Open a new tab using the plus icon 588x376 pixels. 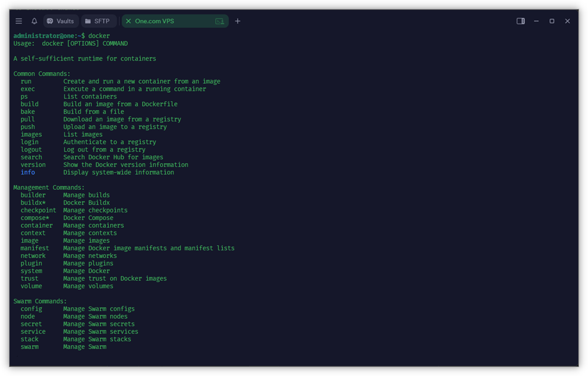pos(237,21)
